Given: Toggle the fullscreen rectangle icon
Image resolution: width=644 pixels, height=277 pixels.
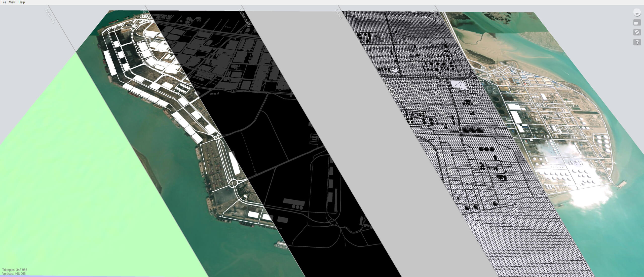Looking at the screenshot, I should click(x=637, y=23).
